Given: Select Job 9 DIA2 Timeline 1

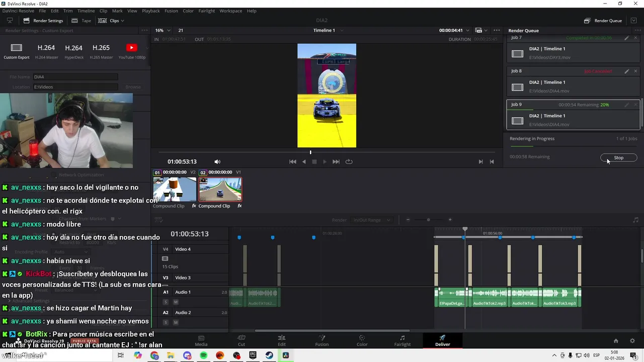Looking at the screenshot, I should (x=573, y=116).
